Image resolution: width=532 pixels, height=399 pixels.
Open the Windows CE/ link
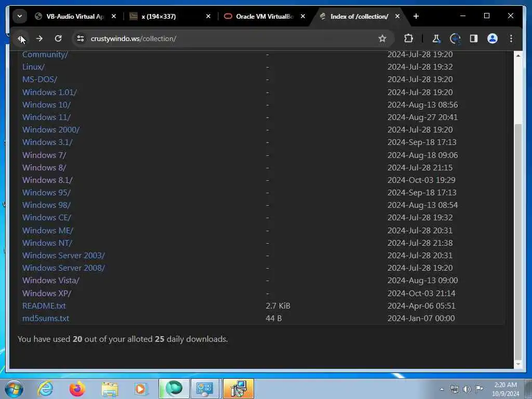click(46, 218)
